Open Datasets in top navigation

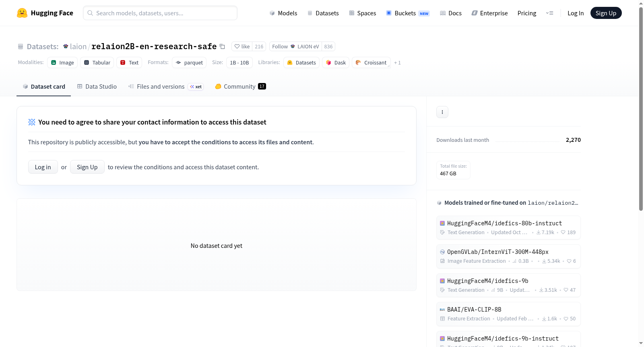(x=323, y=13)
